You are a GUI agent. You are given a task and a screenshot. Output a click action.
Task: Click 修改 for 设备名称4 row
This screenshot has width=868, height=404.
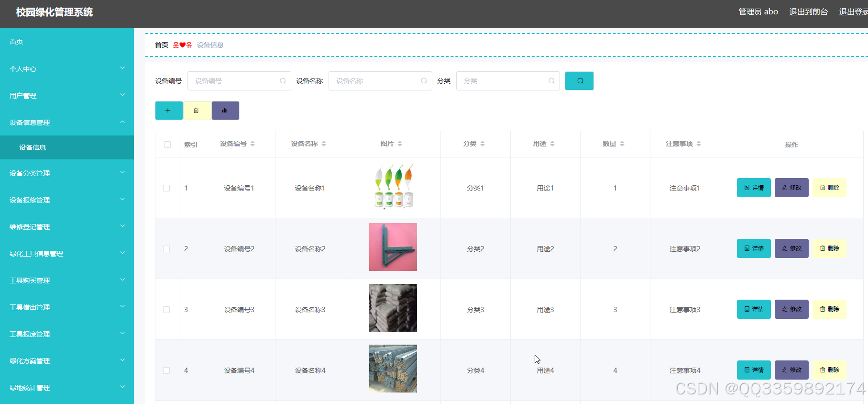tap(791, 370)
